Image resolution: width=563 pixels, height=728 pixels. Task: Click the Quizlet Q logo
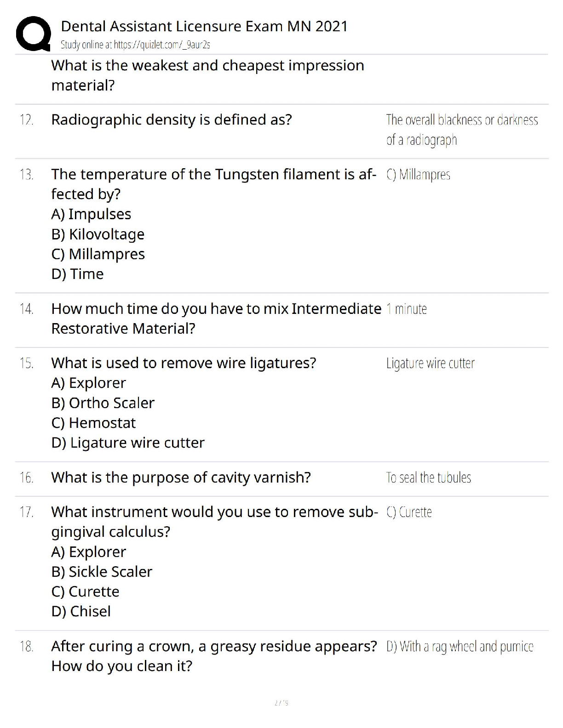(33, 34)
